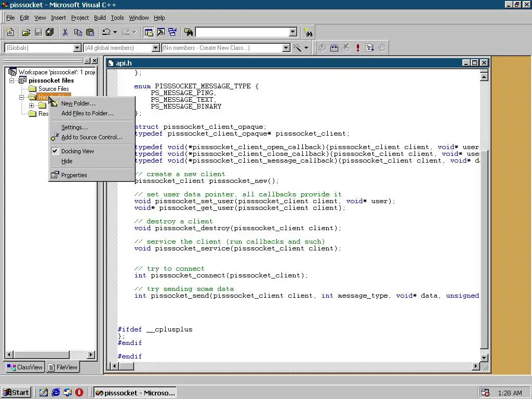Click the system tray clock
The image size is (532, 399).
click(510, 393)
